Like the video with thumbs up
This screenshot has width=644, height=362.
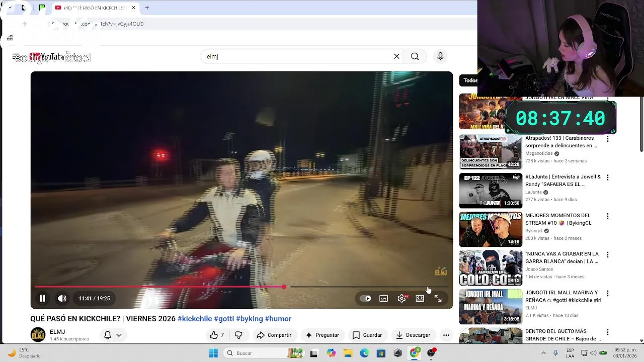click(x=217, y=335)
